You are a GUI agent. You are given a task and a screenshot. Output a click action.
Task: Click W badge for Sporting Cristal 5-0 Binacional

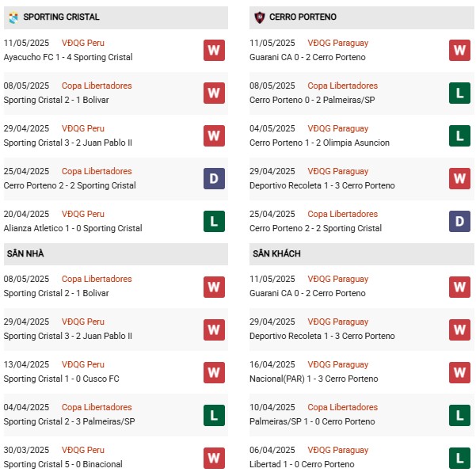pos(214,458)
